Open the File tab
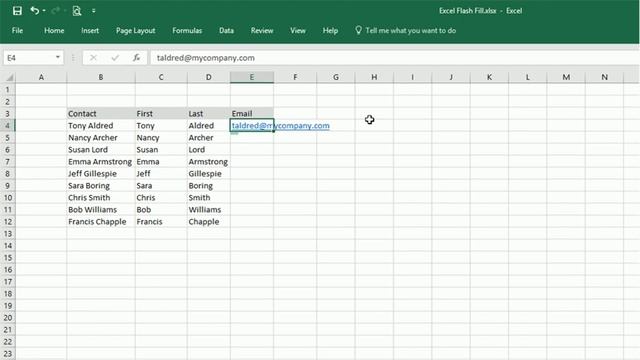The image size is (640, 360). tap(17, 31)
